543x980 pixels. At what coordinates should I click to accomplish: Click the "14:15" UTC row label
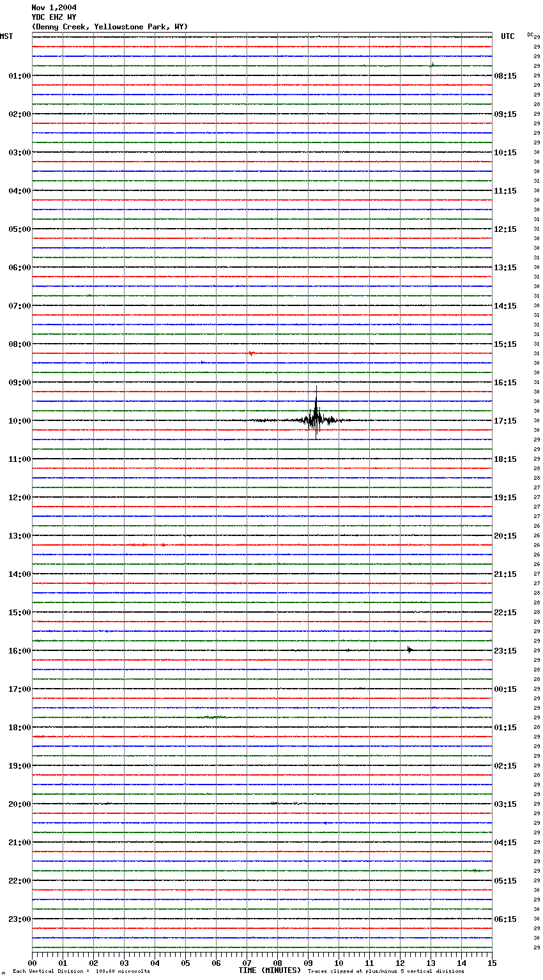pos(505,306)
